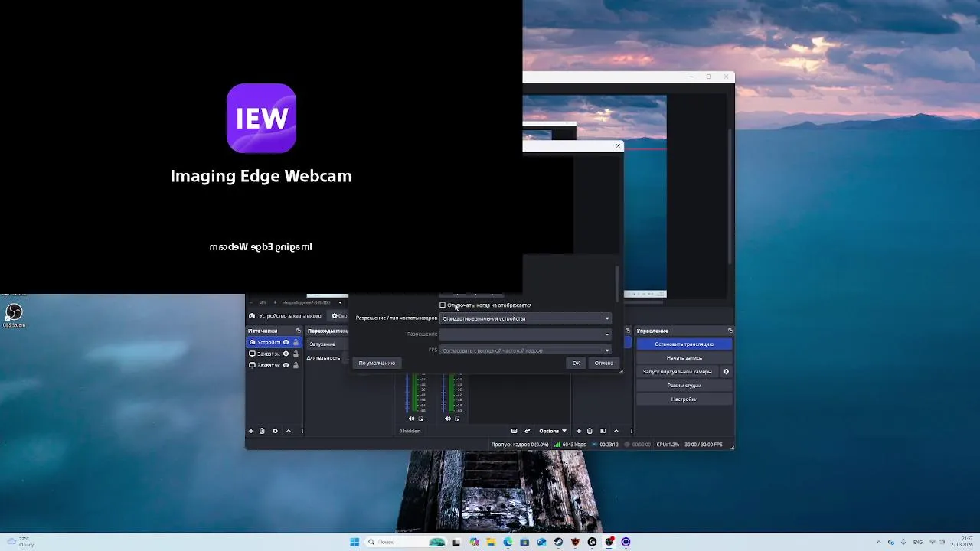Image resolution: width=980 pixels, height=551 pixels.
Task: Open 'Разрешение / тип частоты кадров' dropdown
Action: pos(525,318)
